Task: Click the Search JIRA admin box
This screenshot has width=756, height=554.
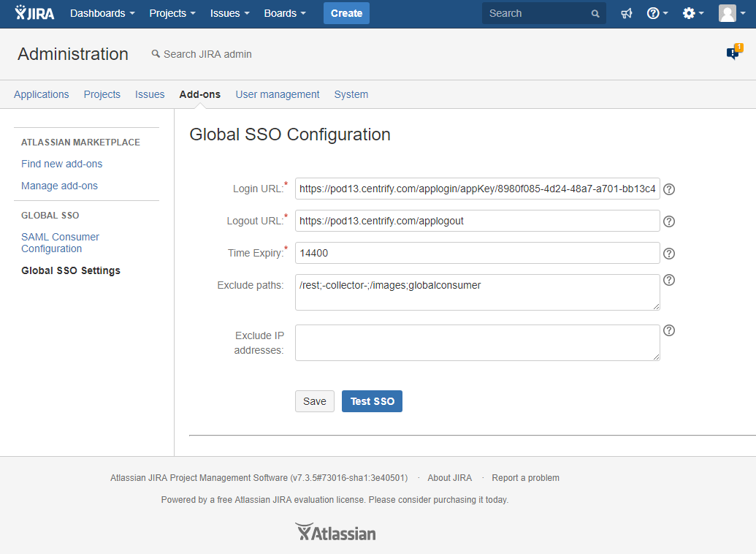Action: [207, 54]
